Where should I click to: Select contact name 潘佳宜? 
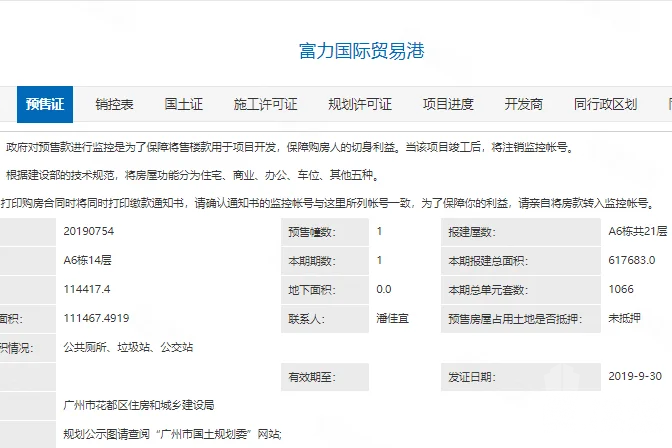pos(393,318)
